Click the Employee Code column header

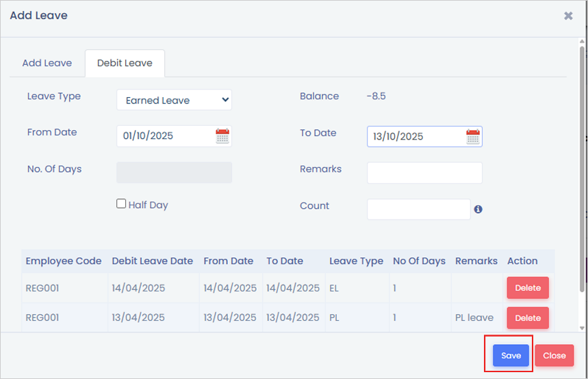tap(64, 261)
